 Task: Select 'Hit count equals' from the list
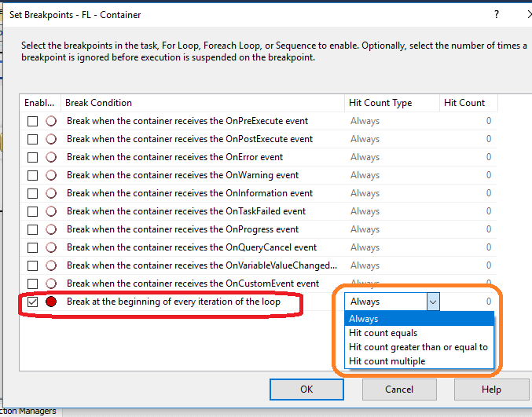click(x=383, y=333)
